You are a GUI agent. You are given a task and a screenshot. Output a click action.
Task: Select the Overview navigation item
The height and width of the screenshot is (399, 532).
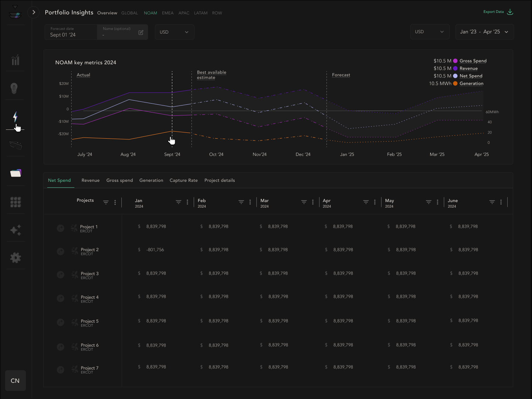click(x=107, y=13)
